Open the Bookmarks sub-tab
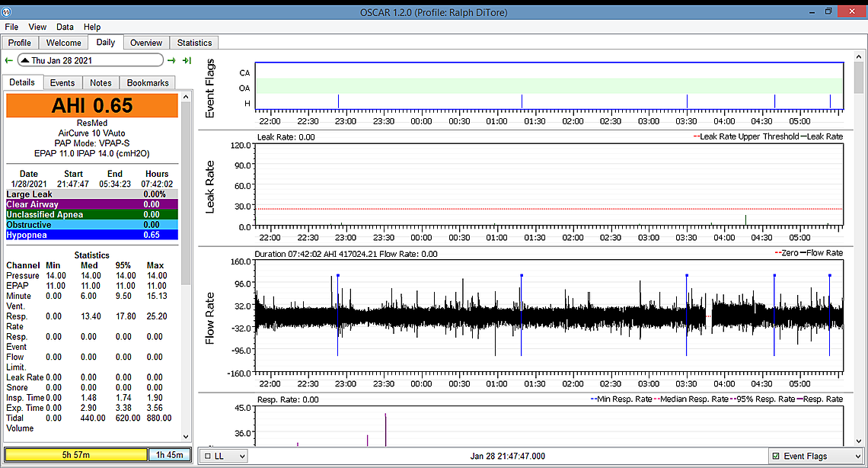This screenshot has height=468, width=868. 148,82
